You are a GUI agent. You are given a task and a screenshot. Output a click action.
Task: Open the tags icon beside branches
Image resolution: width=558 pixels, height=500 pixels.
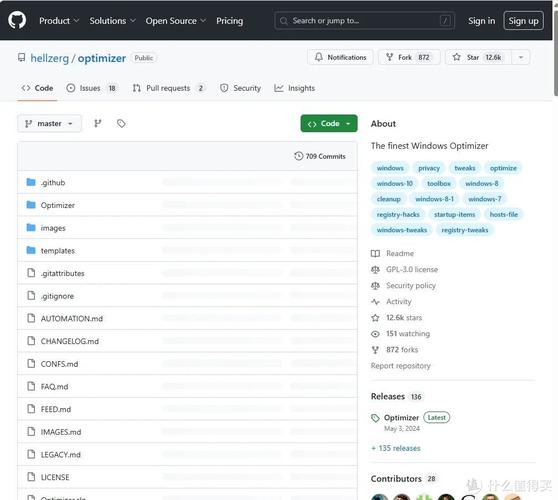[x=121, y=123]
